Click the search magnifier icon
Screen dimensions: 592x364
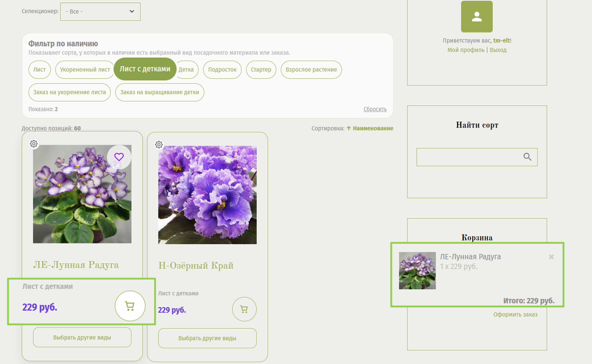pos(527,157)
